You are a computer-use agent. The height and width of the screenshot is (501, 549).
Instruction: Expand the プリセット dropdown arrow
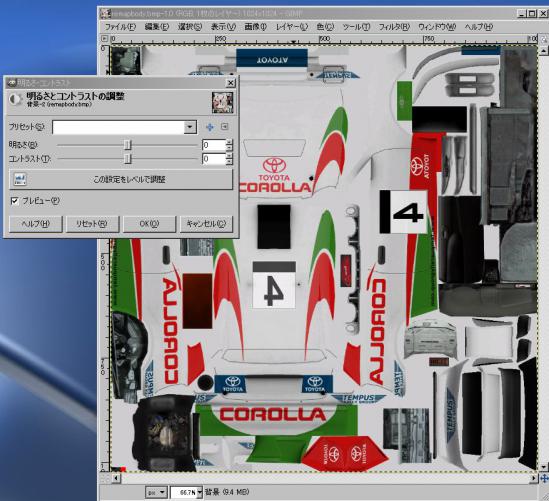click(x=190, y=127)
